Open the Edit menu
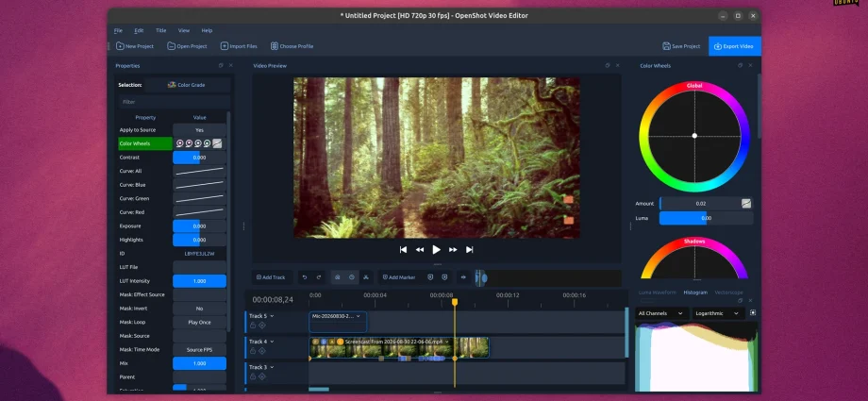 coord(139,30)
